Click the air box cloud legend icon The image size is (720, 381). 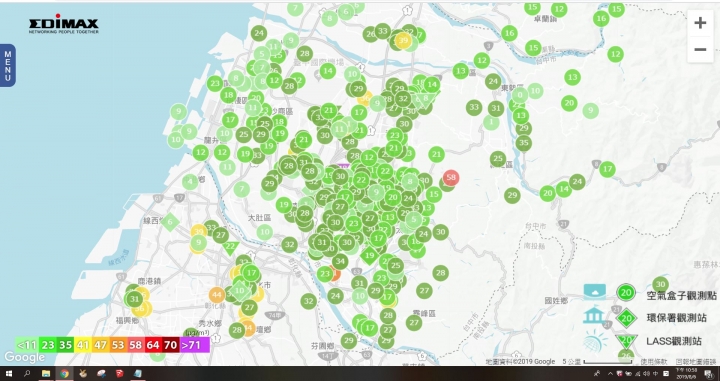(594, 292)
